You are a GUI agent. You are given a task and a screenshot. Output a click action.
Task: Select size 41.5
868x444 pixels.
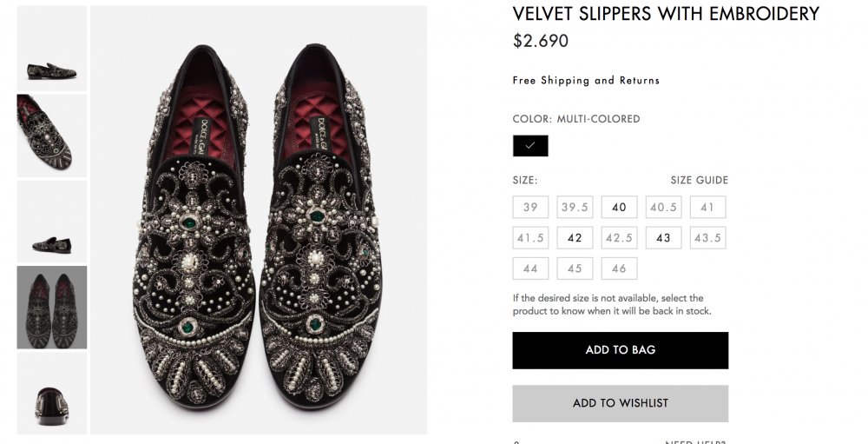click(530, 238)
